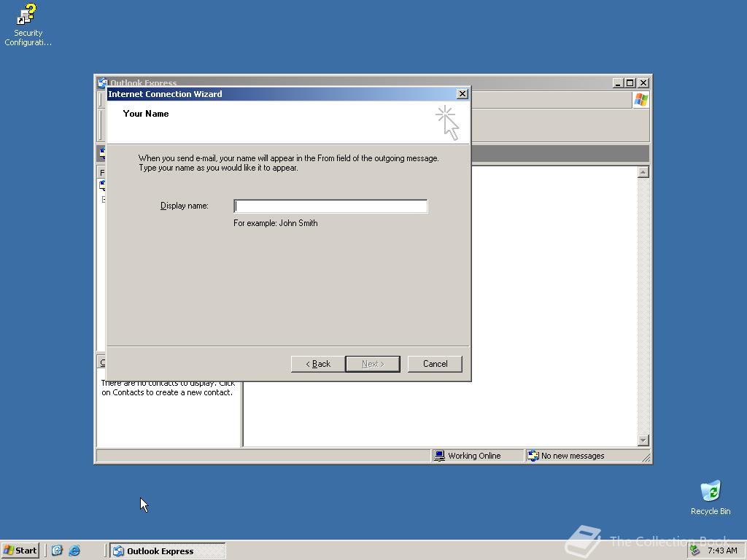
Task: Click 'For example: John Smith' hint text
Action: coord(275,223)
